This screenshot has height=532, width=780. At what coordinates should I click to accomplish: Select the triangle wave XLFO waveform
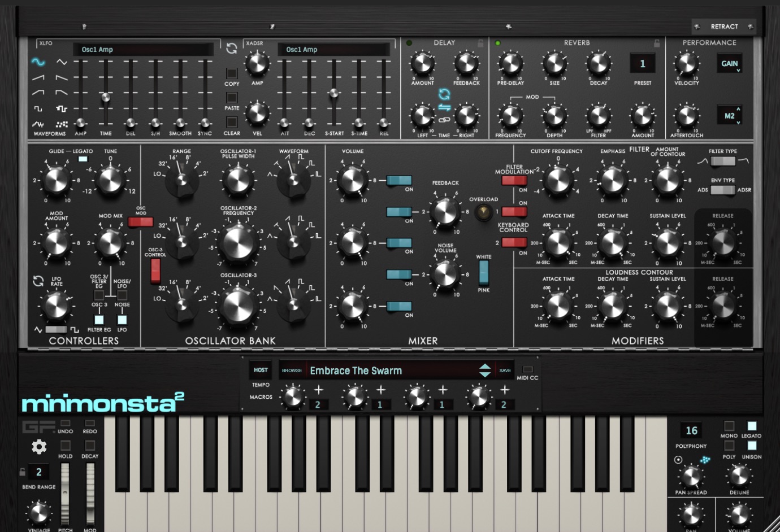(62, 62)
